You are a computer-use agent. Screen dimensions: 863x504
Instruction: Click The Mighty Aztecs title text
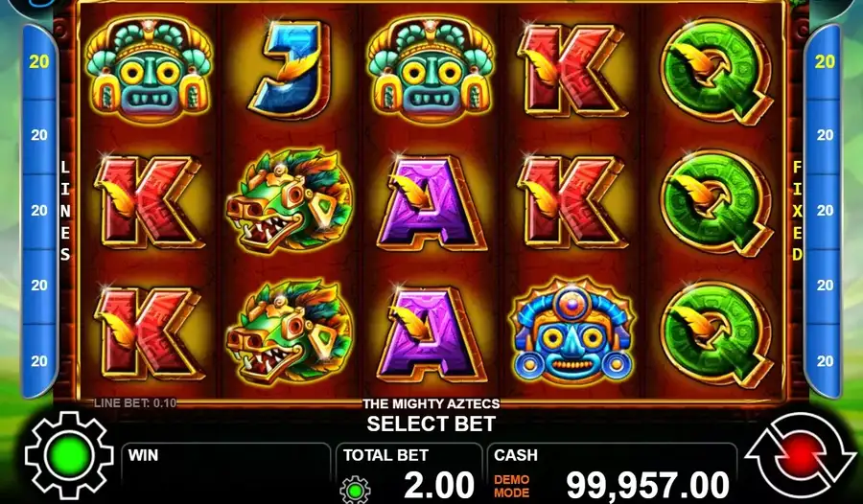[431, 403]
